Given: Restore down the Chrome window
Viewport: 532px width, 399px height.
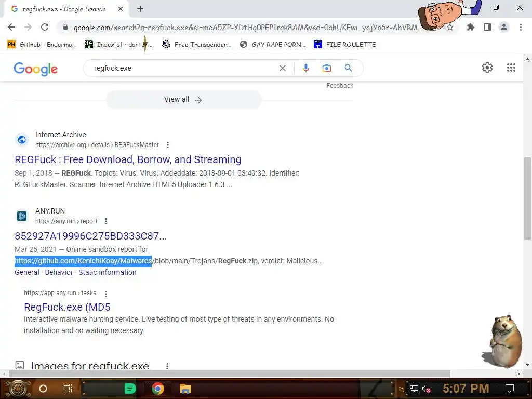Looking at the screenshot, I should [496, 7].
